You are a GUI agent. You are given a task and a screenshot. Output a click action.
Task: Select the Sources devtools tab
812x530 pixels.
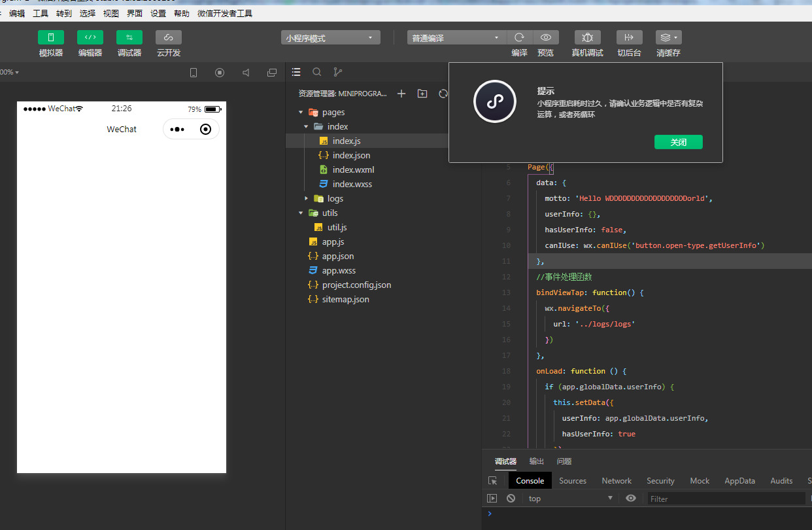point(573,480)
